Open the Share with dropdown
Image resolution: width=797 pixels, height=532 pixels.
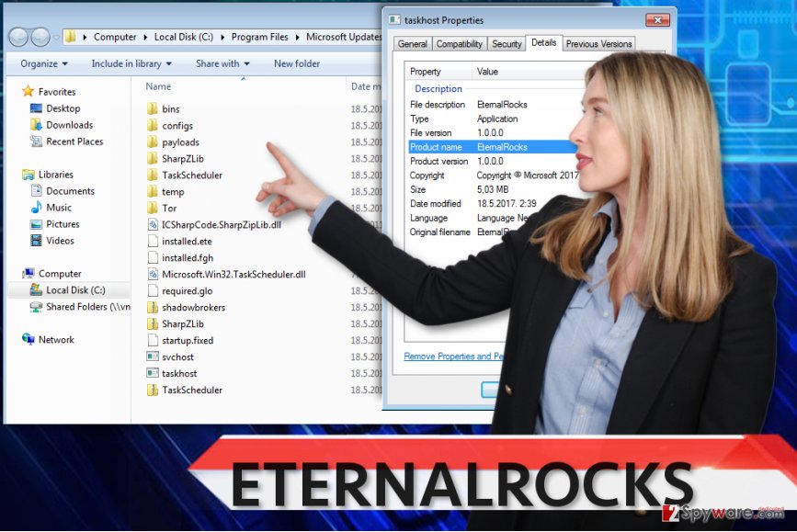(x=222, y=63)
